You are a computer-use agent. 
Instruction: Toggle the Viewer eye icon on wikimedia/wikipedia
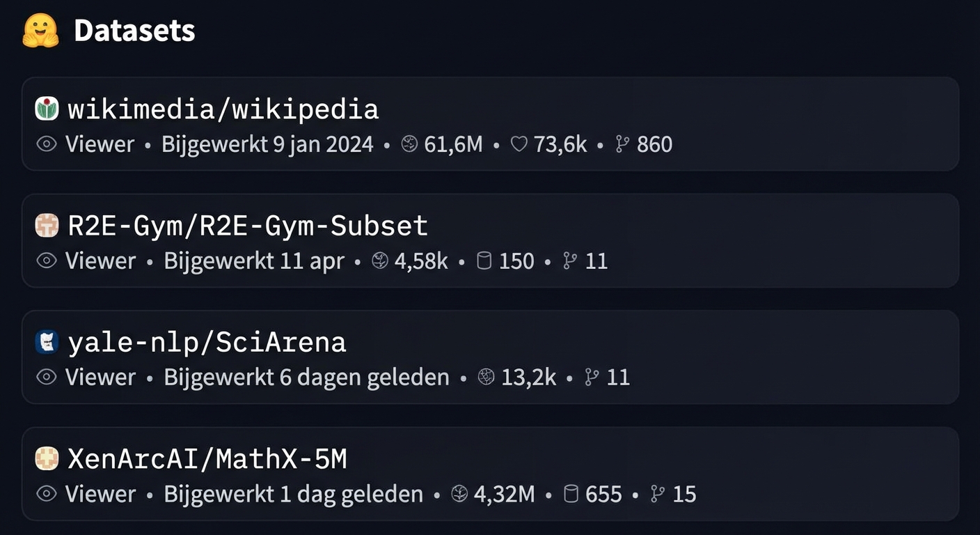[x=46, y=144]
